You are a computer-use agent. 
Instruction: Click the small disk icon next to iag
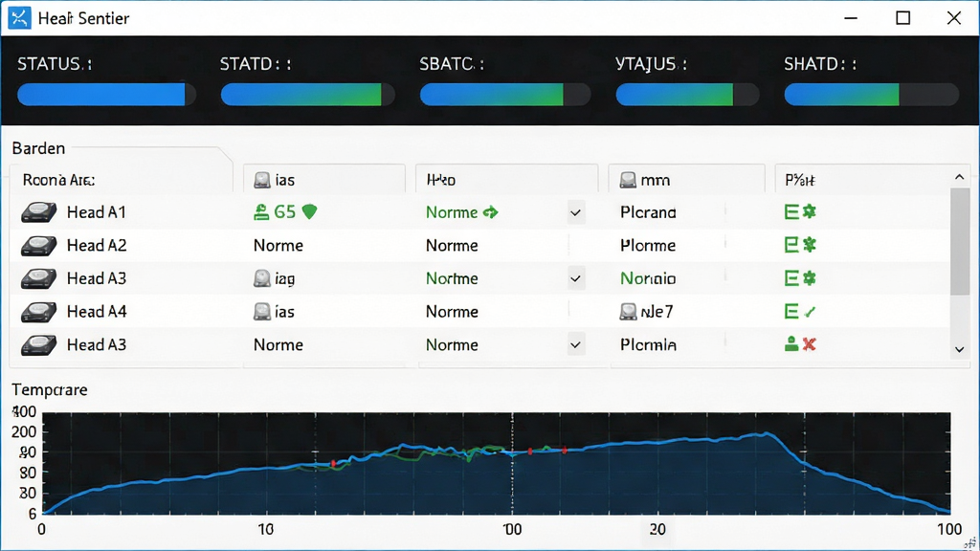click(x=262, y=278)
